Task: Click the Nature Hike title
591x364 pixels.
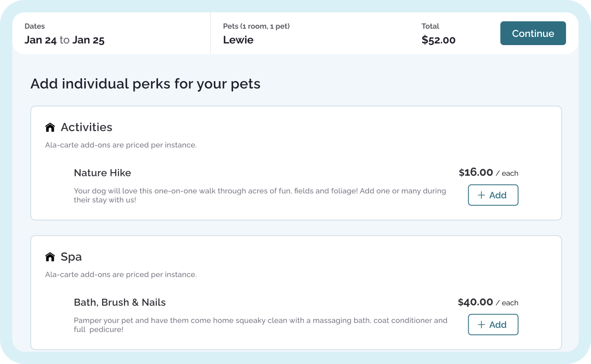Action: [103, 173]
